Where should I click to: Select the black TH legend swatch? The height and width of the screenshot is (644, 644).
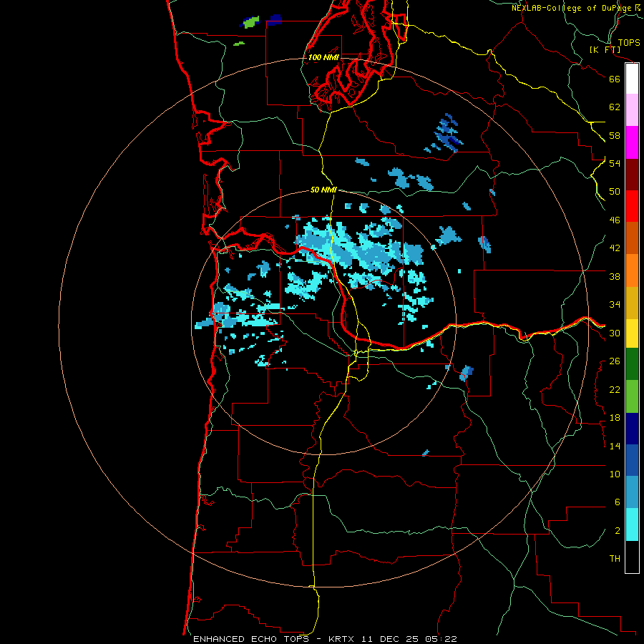[x=632, y=557]
